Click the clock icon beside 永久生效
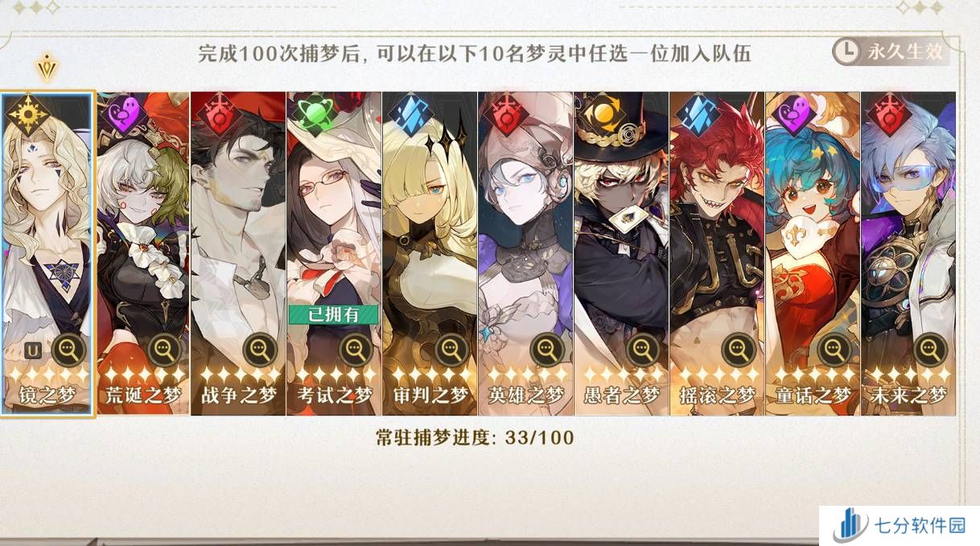The width and height of the screenshot is (980, 546). click(x=846, y=52)
